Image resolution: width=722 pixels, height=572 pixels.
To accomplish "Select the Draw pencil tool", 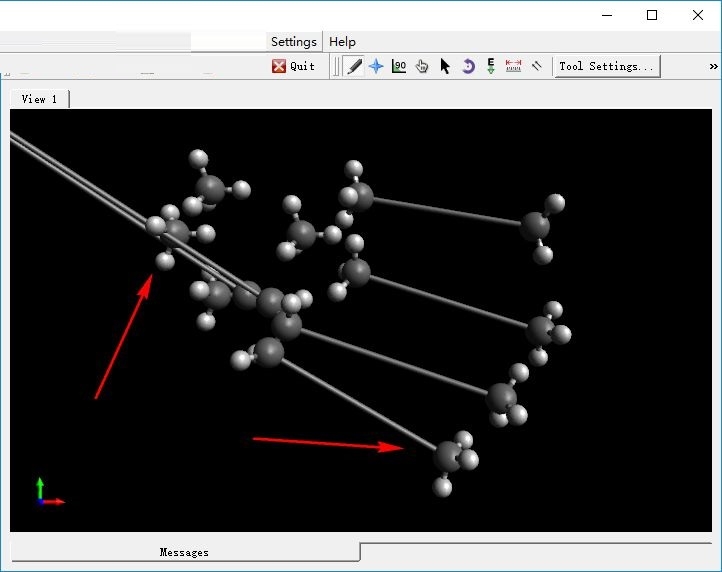I will (354, 66).
